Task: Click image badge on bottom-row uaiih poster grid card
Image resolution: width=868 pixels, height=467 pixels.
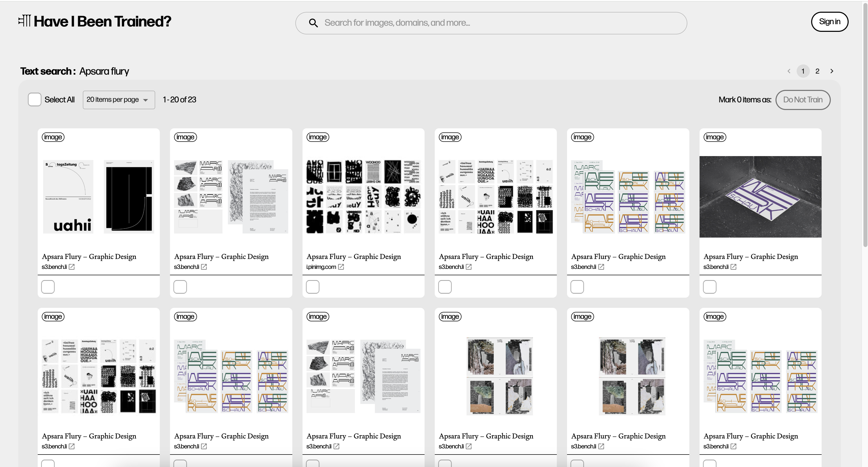Action: pyautogui.click(x=53, y=317)
